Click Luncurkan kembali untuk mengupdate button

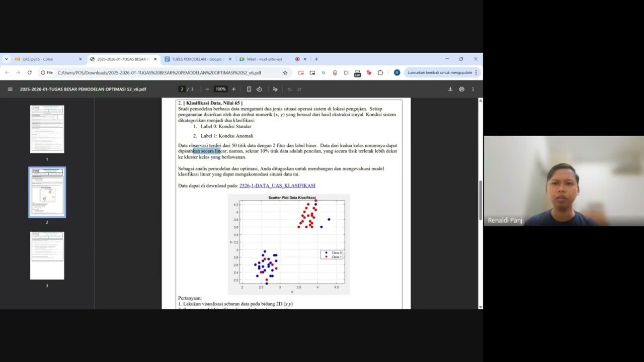coord(443,72)
